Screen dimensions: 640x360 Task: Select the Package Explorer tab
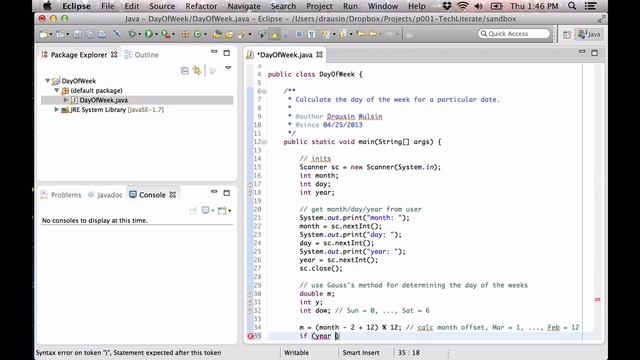79,55
